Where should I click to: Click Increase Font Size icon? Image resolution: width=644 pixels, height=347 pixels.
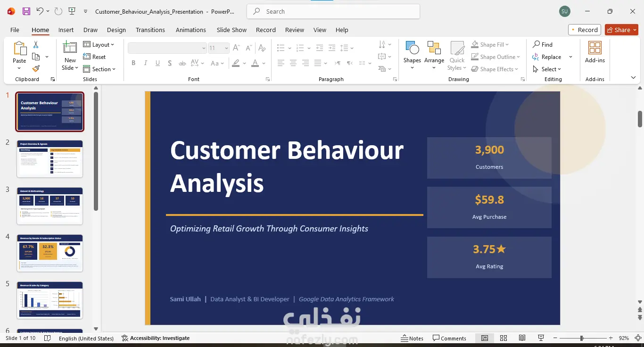tap(237, 48)
